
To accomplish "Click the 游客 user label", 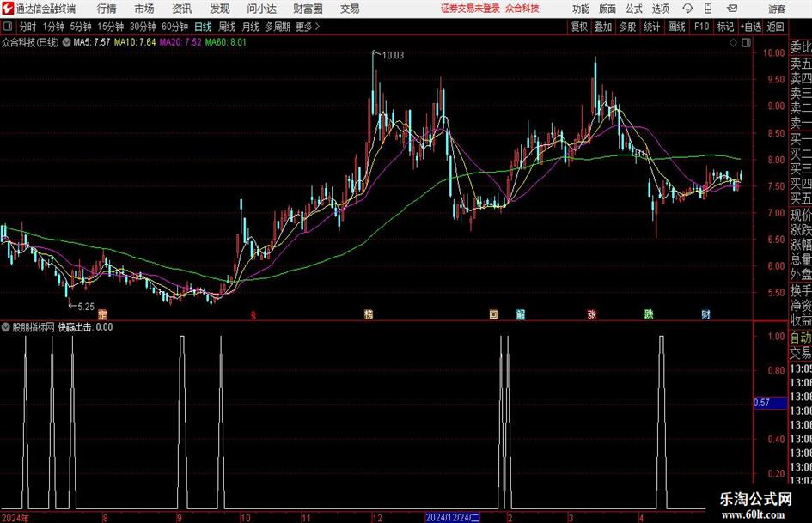I will tap(777, 9).
